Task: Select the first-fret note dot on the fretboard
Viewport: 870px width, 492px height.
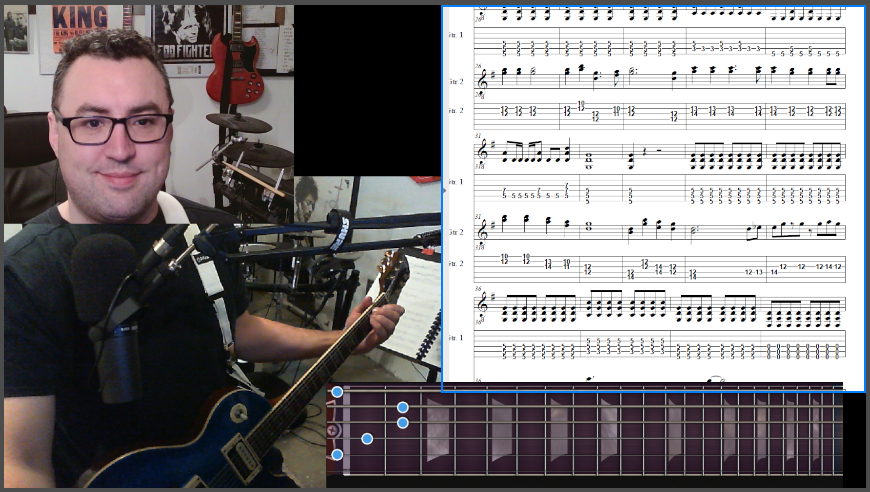Action: [x=367, y=439]
